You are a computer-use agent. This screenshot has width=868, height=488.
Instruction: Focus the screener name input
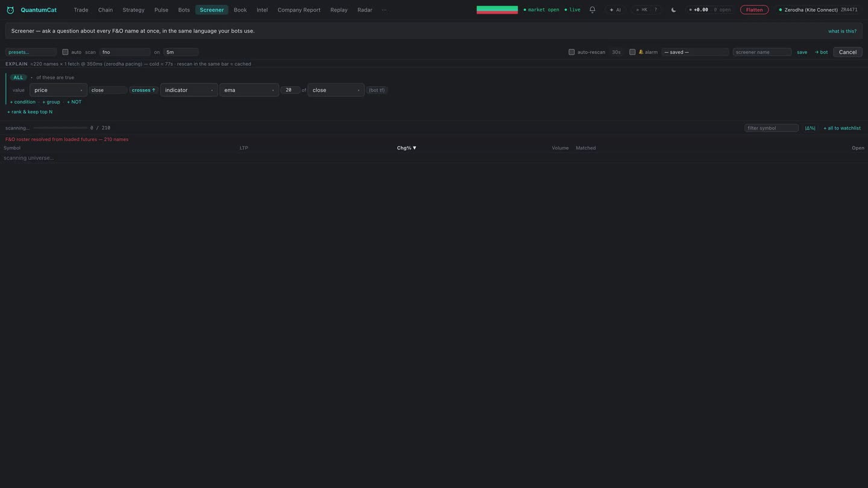762,52
